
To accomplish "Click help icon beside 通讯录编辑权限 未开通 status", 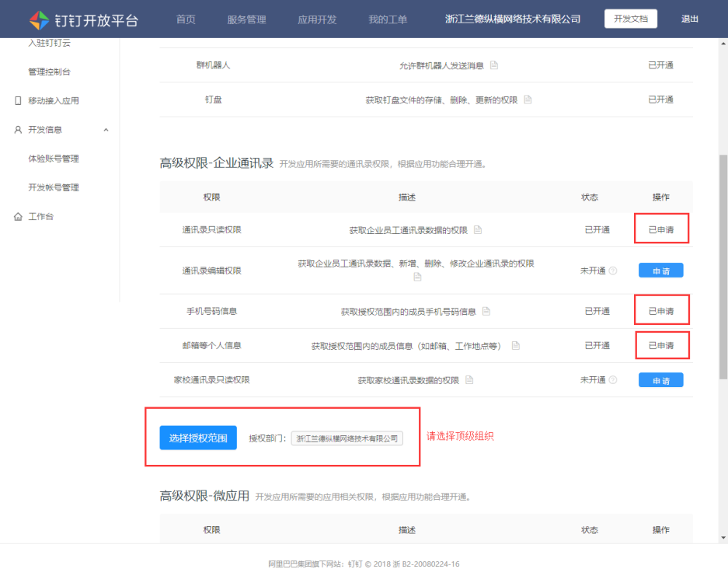I will click(613, 271).
